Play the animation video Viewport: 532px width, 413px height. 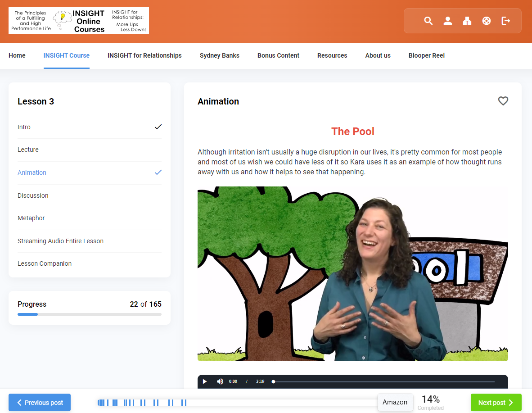pyautogui.click(x=205, y=381)
